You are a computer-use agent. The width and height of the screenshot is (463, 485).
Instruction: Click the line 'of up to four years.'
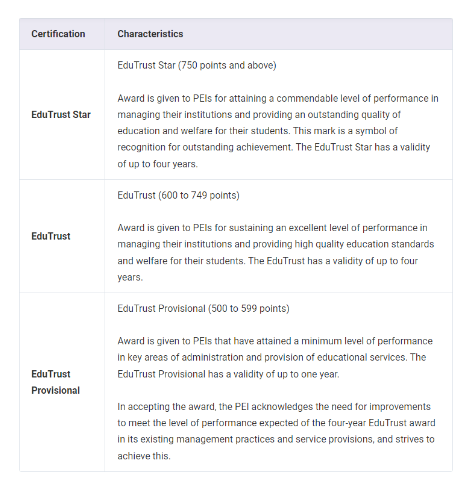pyautogui.click(x=157, y=164)
